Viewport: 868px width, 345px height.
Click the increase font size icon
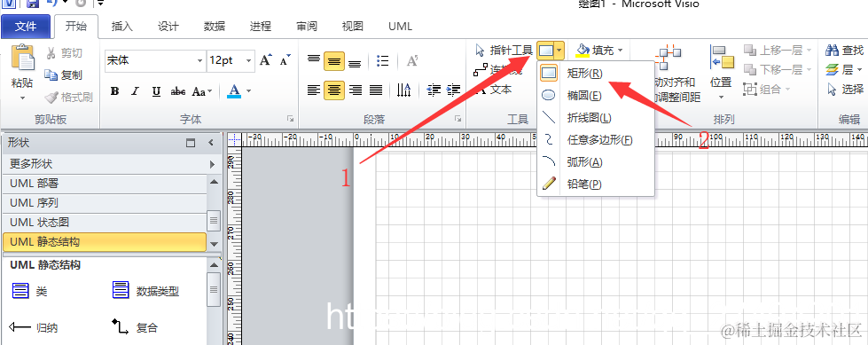(x=266, y=60)
